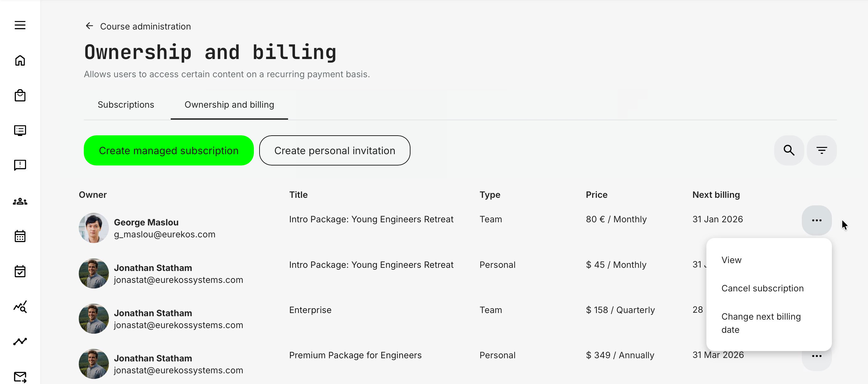This screenshot has height=384, width=868.
Task: Click the search magnifier button
Action: click(x=789, y=150)
